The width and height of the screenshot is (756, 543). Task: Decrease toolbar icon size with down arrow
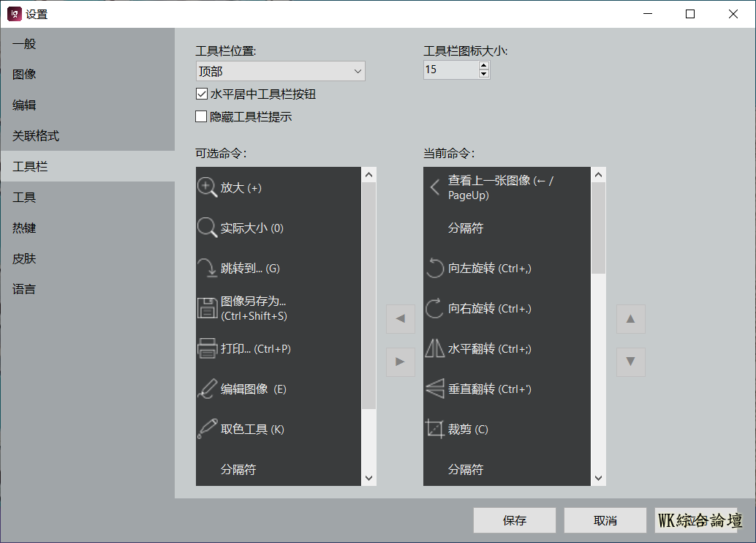point(483,74)
